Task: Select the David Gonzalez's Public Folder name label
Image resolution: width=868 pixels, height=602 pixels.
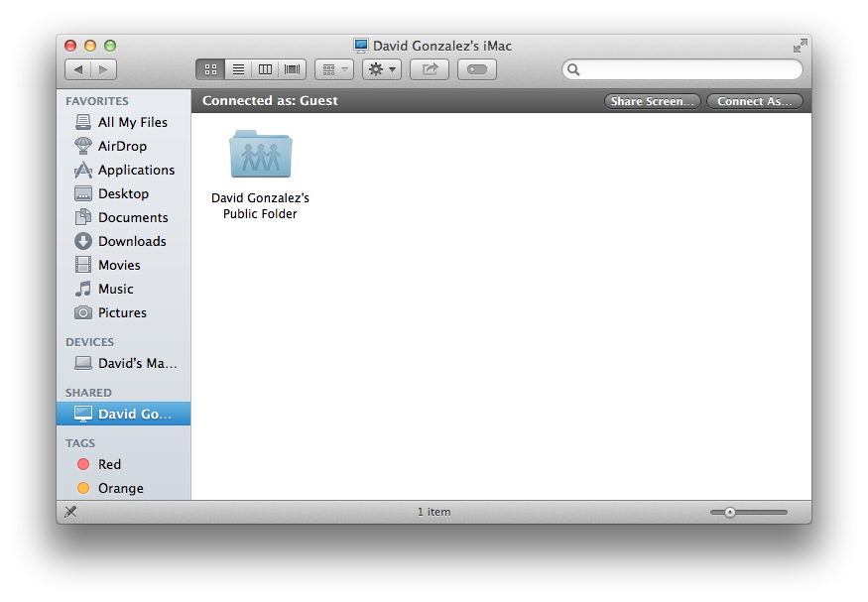Action: point(260,206)
